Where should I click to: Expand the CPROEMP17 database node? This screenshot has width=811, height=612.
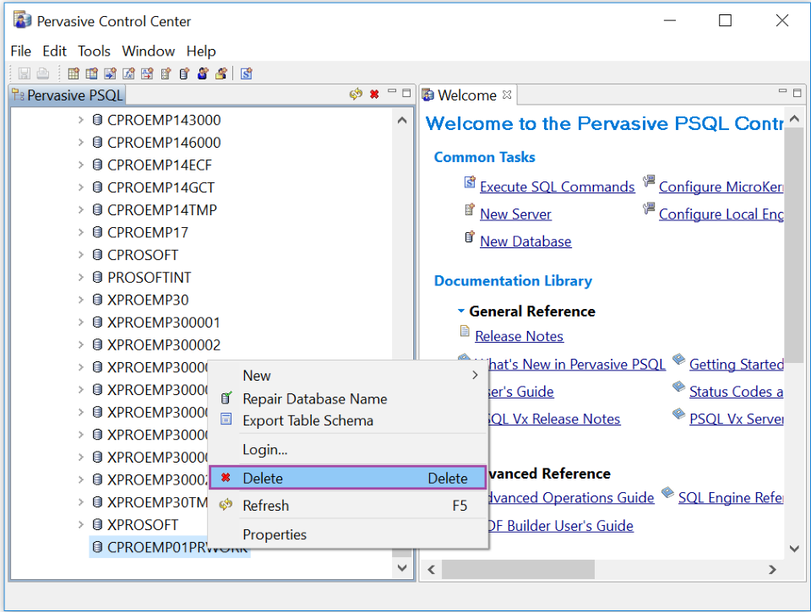coord(81,232)
